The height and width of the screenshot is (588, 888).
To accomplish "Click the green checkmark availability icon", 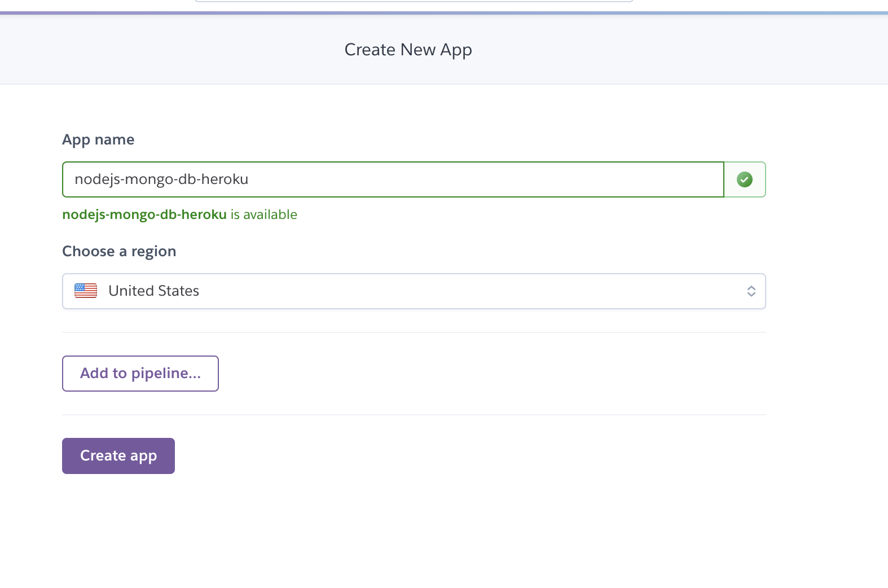I will [x=745, y=179].
